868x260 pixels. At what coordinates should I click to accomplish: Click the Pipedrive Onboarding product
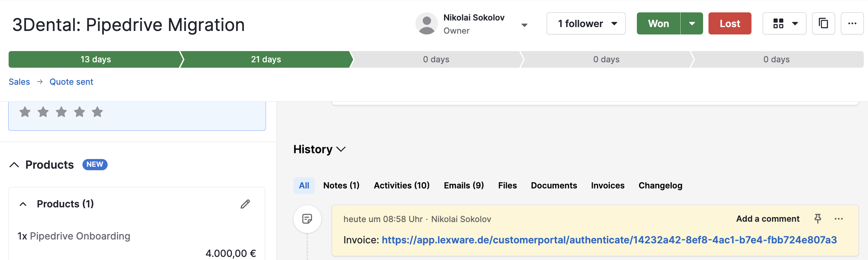tap(80, 236)
